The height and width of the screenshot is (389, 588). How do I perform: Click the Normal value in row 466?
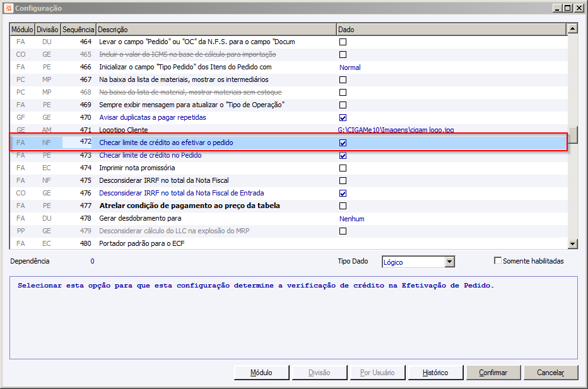[350, 67]
